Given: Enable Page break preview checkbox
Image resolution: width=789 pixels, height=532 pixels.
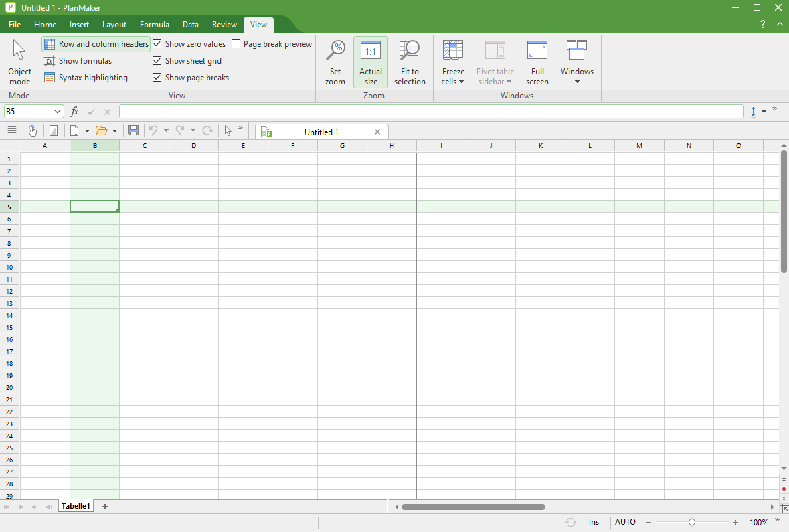Looking at the screenshot, I should click(x=236, y=44).
